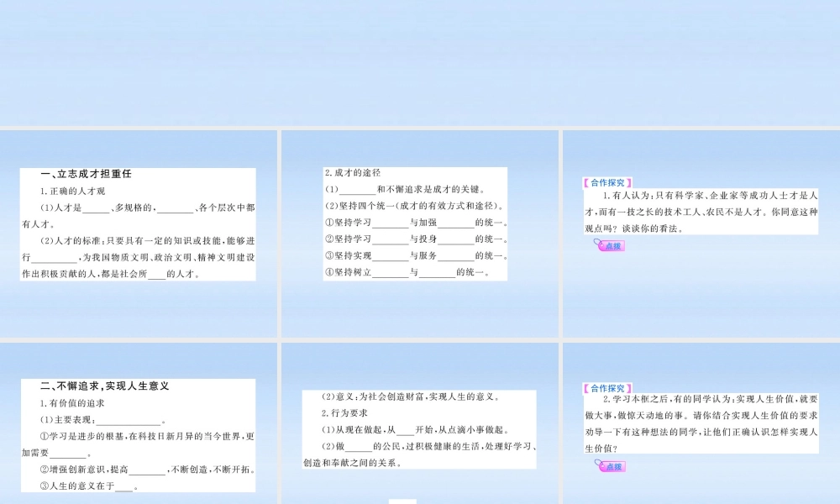Click the line (1)从现在做起,从 开始
Viewport: 840px width, 504px height.
[x=415, y=430]
